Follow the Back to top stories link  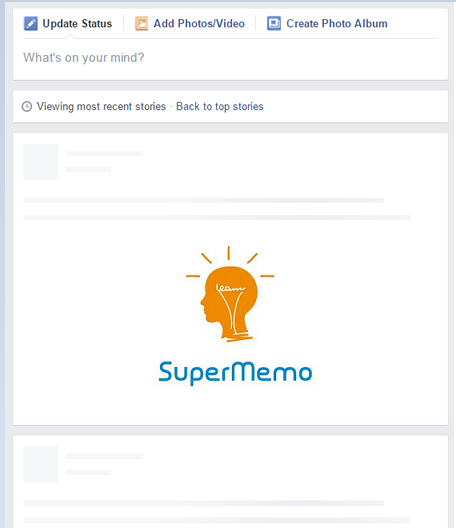(220, 106)
